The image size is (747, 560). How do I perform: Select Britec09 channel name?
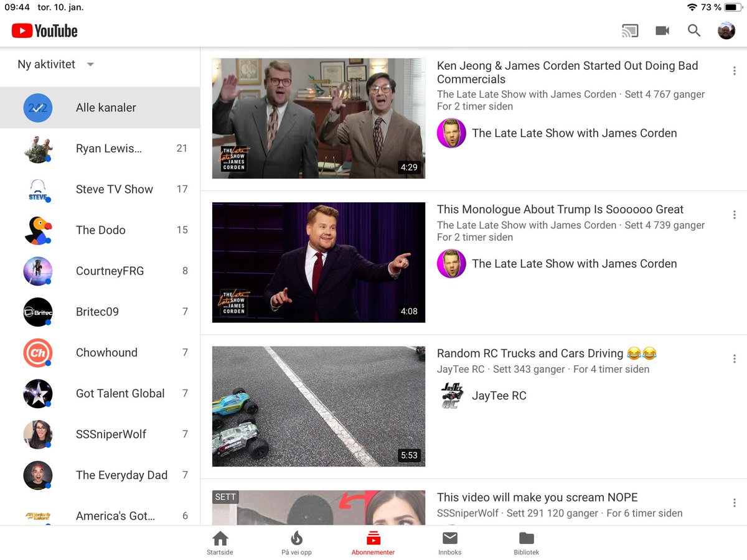tap(97, 312)
